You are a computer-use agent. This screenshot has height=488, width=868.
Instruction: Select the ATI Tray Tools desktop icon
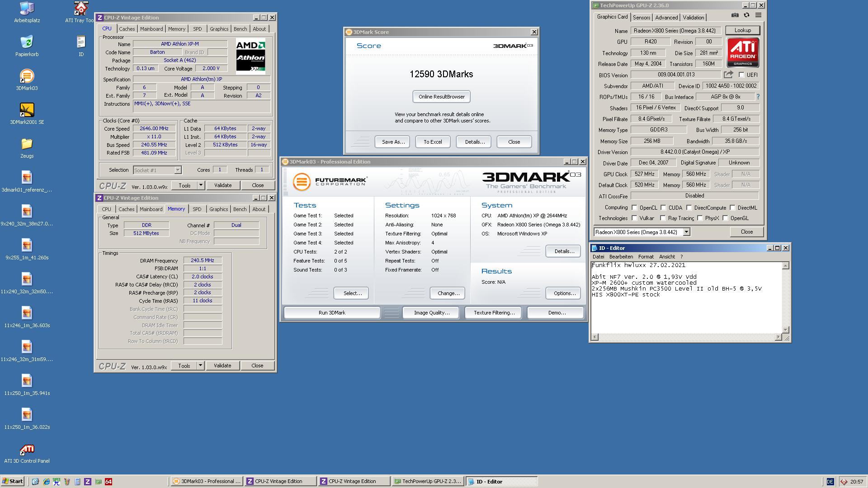tap(80, 12)
